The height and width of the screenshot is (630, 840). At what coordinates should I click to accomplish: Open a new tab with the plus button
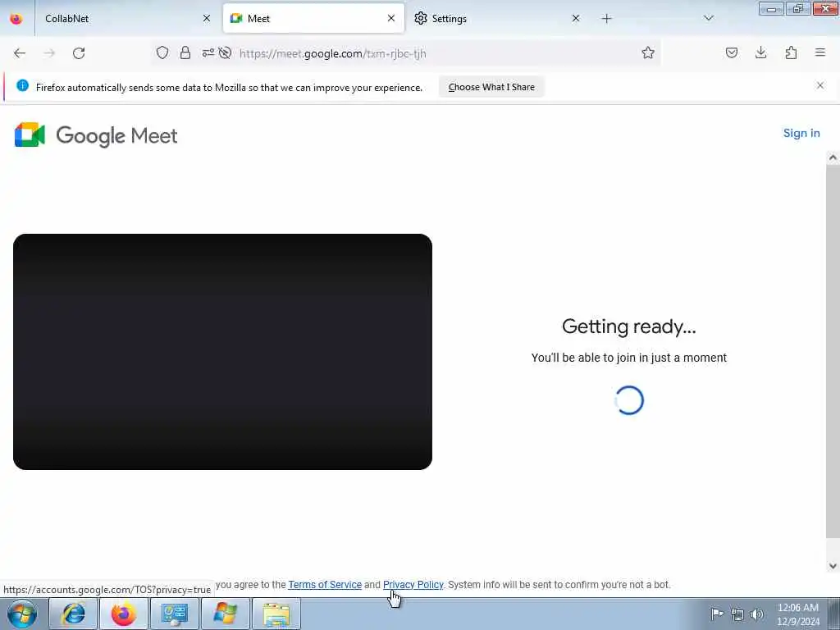point(606,19)
